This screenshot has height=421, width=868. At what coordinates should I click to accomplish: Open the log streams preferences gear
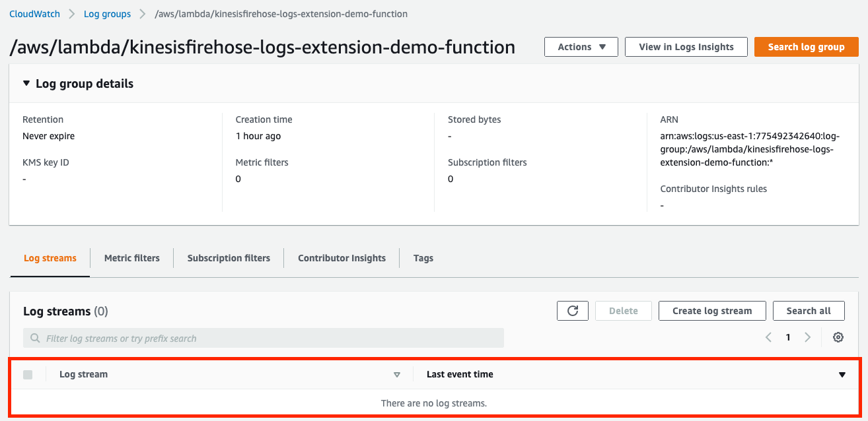(x=838, y=337)
